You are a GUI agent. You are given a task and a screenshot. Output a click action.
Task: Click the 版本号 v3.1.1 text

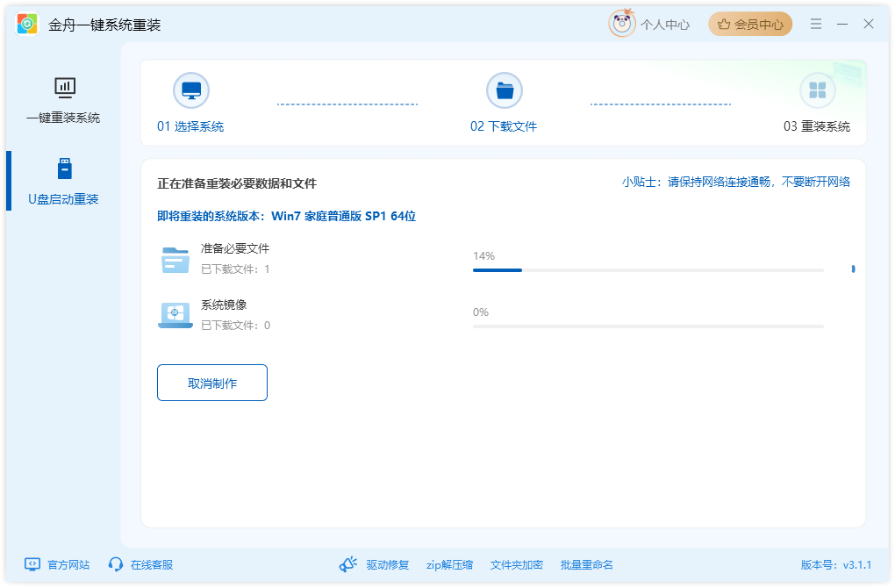click(x=836, y=564)
